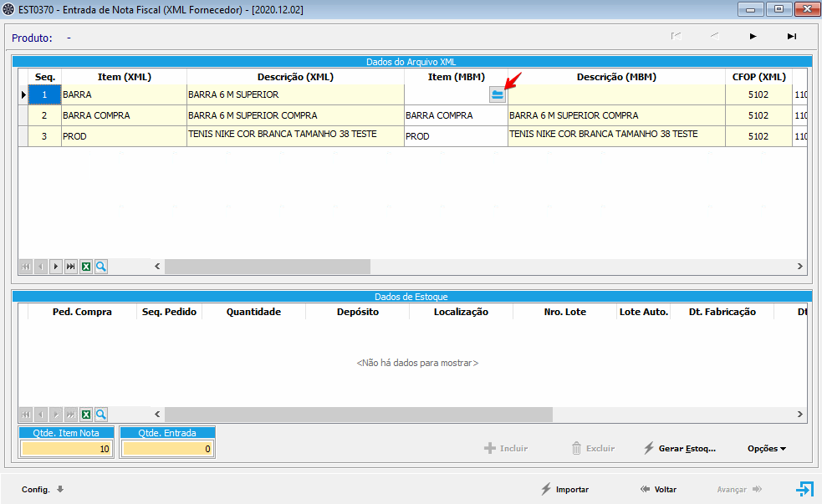
Task: Click the exit icon at bottom right
Action: point(804,489)
